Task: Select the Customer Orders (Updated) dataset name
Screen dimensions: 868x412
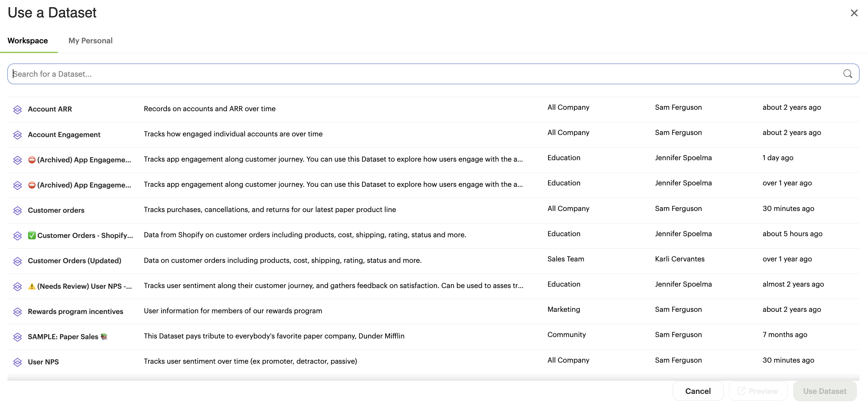Action: (x=75, y=261)
